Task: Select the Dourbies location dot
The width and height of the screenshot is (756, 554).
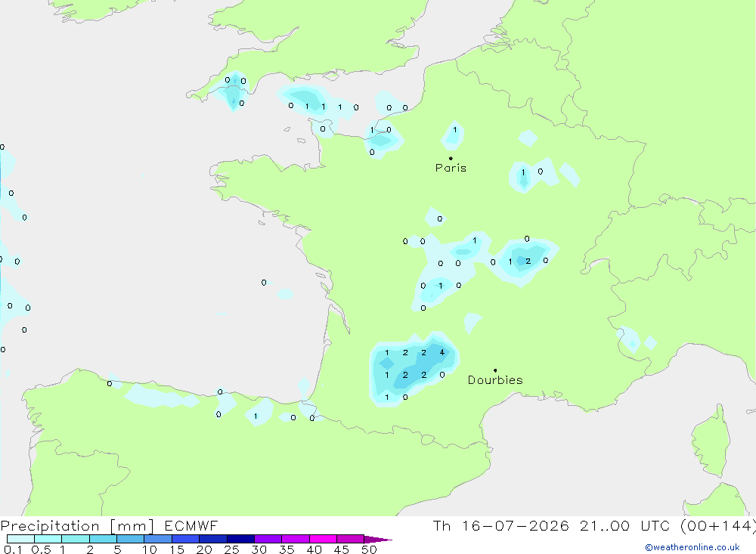Action: (495, 370)
